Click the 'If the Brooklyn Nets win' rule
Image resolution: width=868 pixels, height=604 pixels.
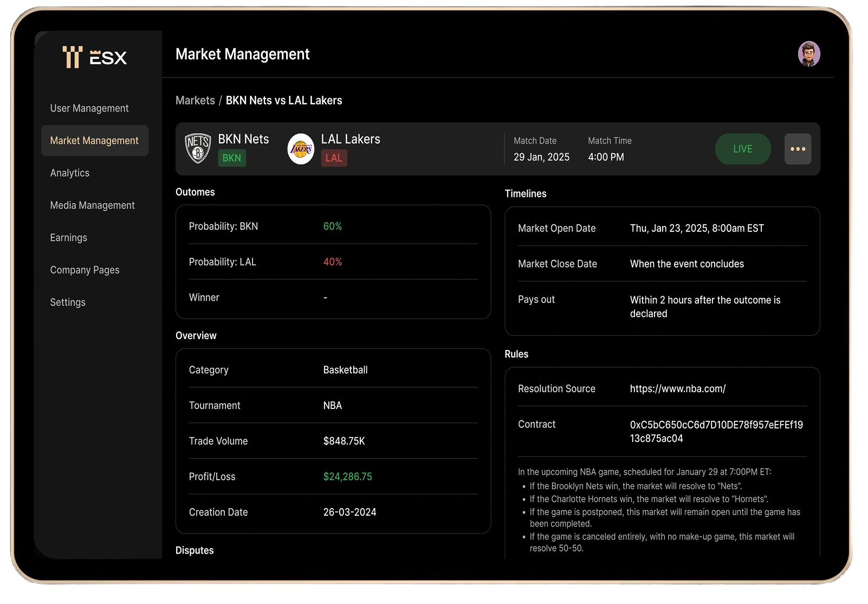tap(636, 486)
